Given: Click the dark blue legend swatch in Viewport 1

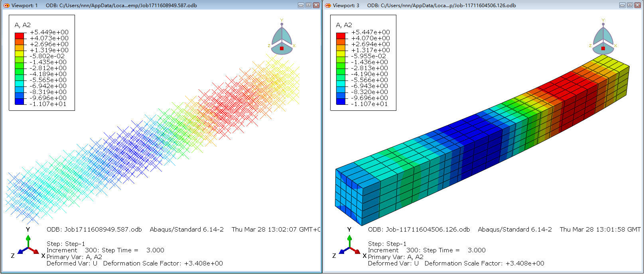Looking at the screenshot, I should (20, 101).
